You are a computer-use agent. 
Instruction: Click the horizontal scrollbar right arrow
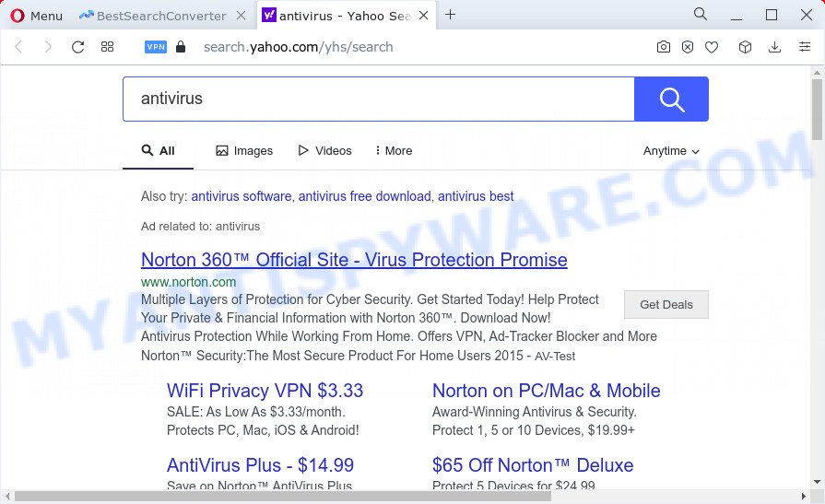804,496
